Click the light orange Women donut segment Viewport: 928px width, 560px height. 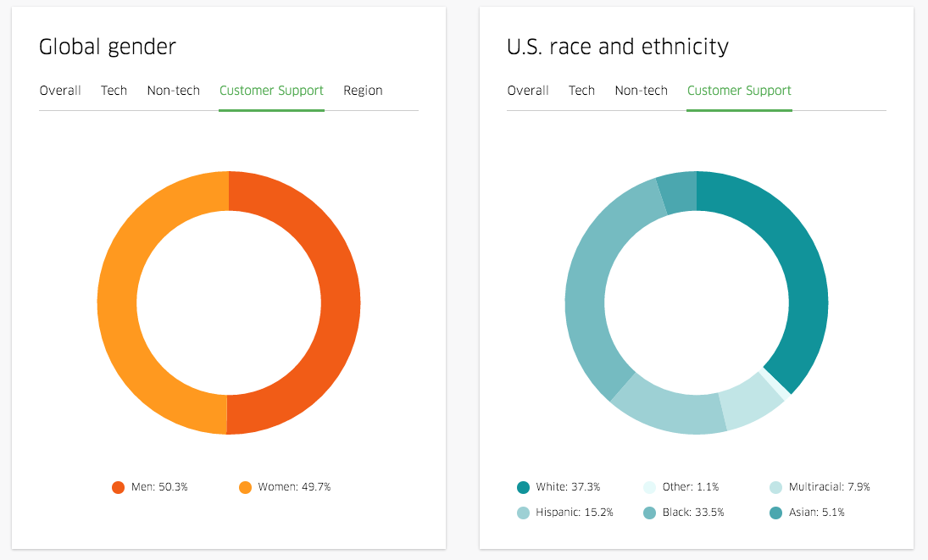(117, 303)
